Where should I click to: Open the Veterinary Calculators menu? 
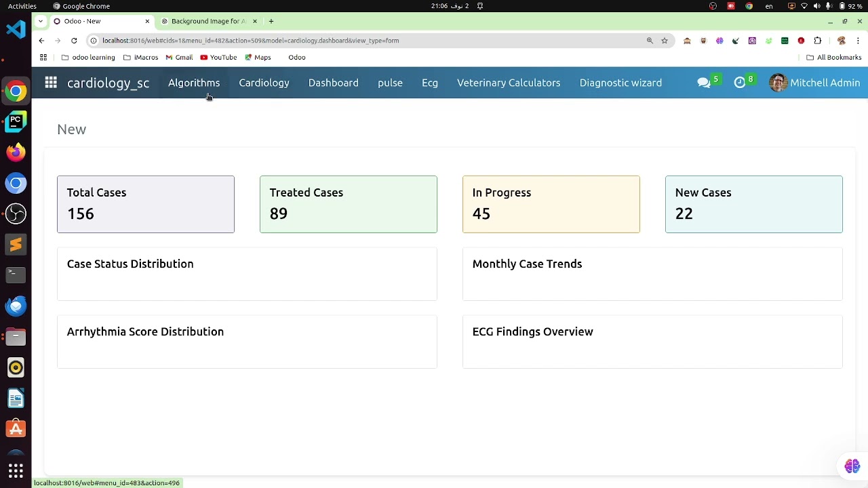tap(509, 83)
